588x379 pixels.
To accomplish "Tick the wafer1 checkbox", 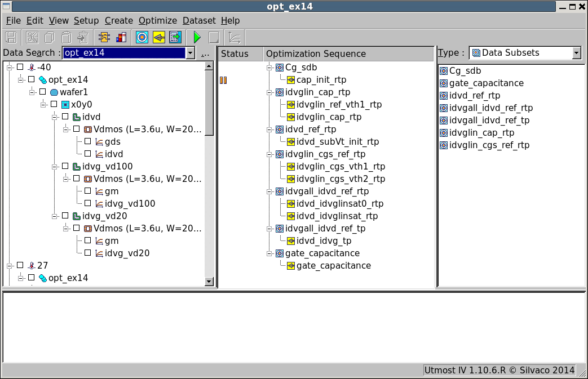I will click(43, 92).
